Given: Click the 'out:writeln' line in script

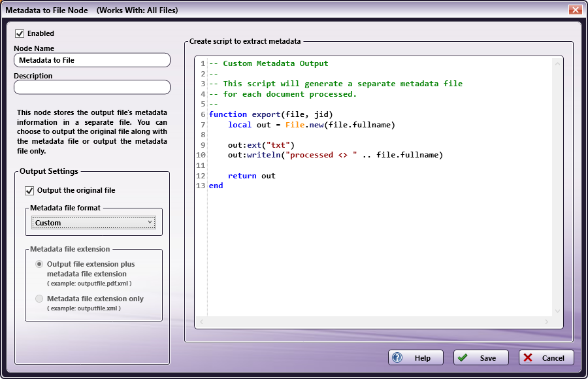Looking at the screenshot, I should click(x=335, y=155).
